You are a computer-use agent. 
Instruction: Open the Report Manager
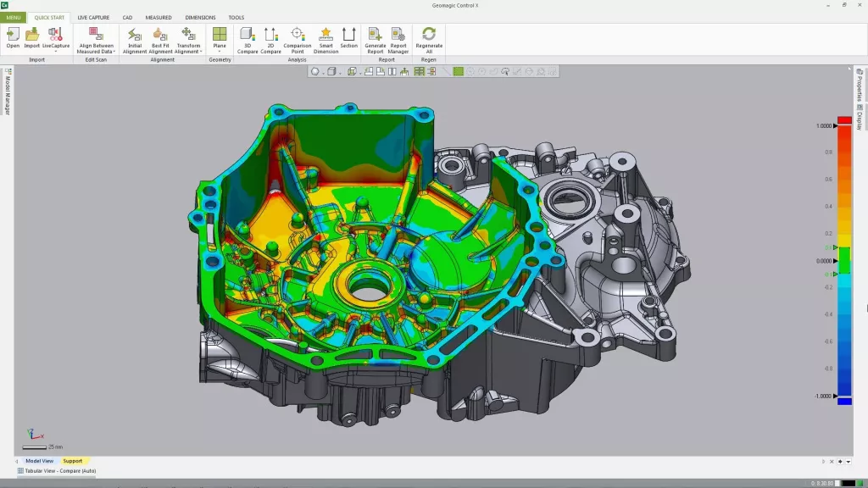[x=398, y=38]
